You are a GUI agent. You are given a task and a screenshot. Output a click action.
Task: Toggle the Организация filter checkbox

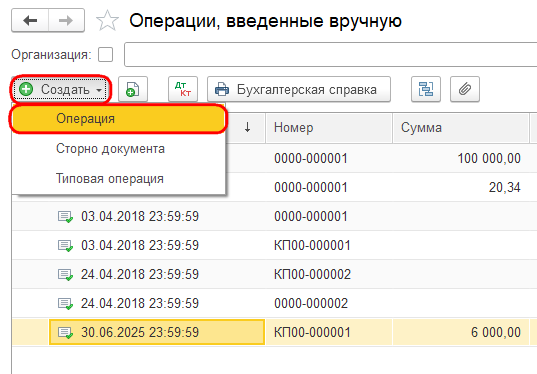coord(105,54)
